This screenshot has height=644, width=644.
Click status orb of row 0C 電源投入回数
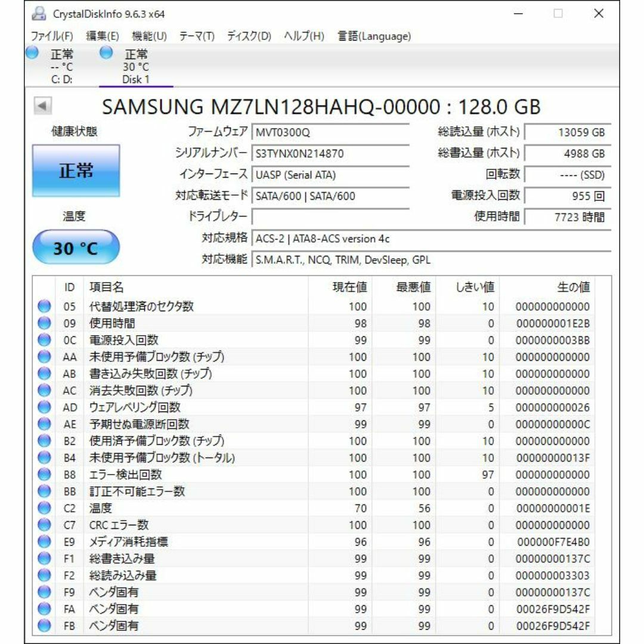tap(44, 340)
